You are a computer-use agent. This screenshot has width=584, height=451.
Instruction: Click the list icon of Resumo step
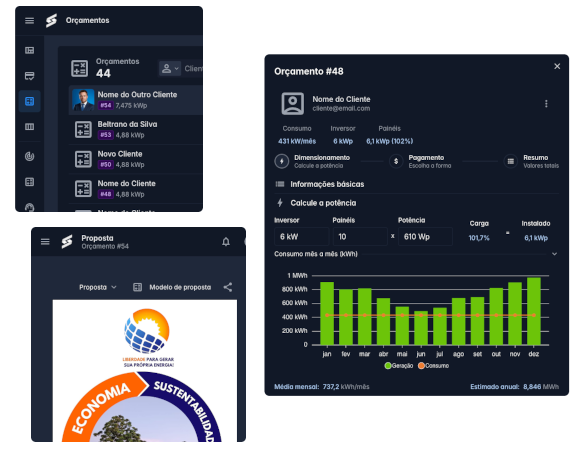pyautogui.click(x=511, y=161)
